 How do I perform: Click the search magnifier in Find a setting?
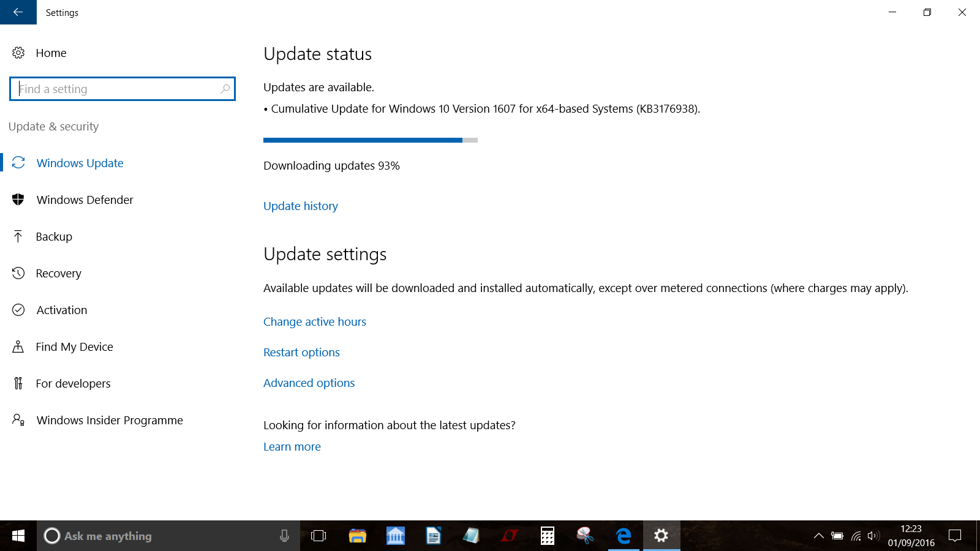(225, 89)
